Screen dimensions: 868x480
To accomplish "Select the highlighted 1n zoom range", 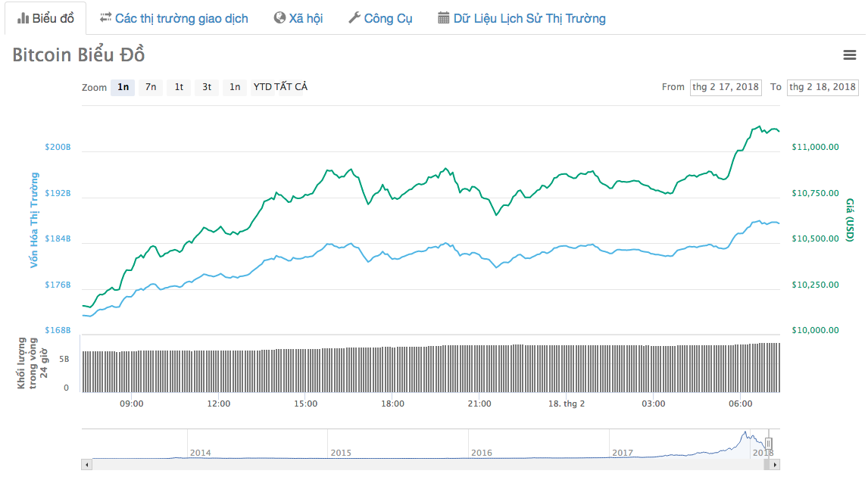I will click(123, 87).
